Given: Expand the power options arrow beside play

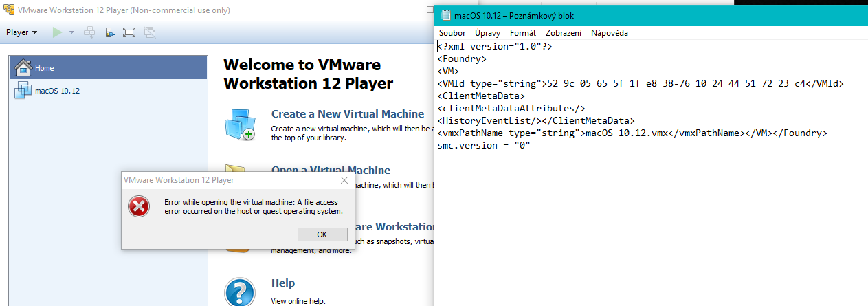Looking at the screenshot, I should point(71,32).
